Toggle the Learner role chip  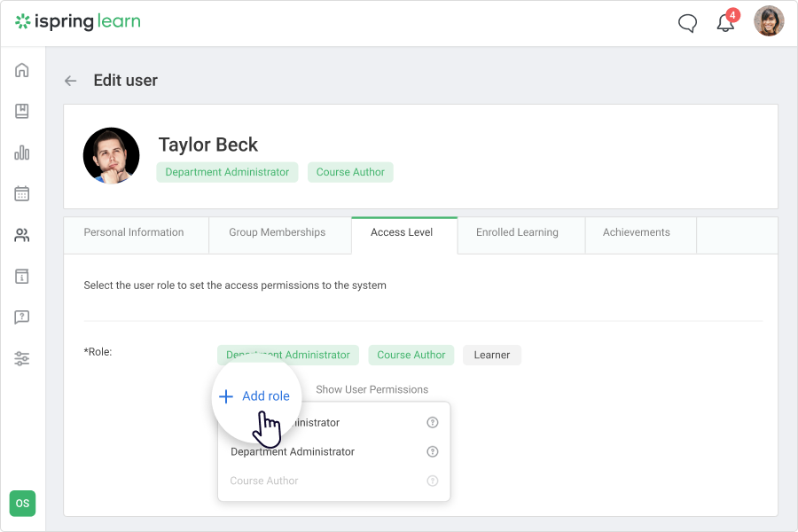491,355
